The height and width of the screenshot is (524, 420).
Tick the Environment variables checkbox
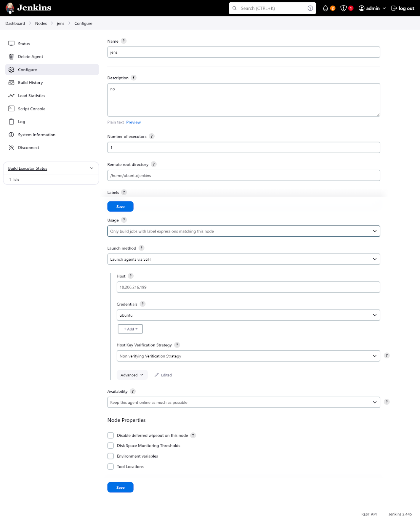[x=111, y=456]
